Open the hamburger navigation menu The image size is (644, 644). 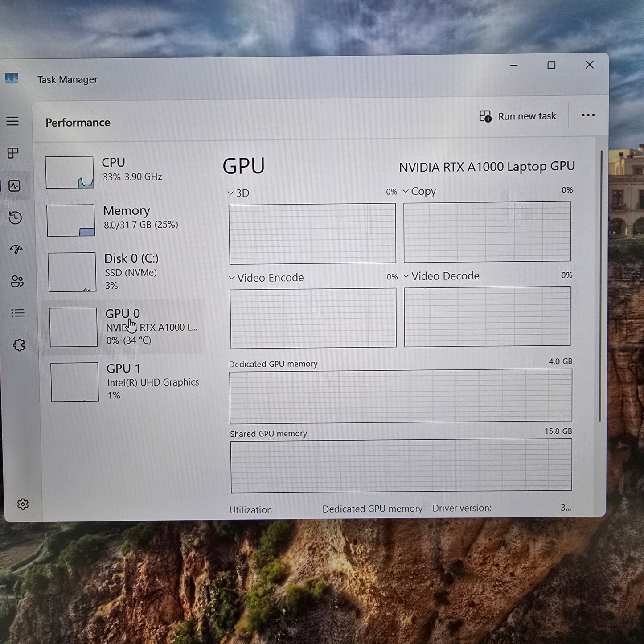12,121
